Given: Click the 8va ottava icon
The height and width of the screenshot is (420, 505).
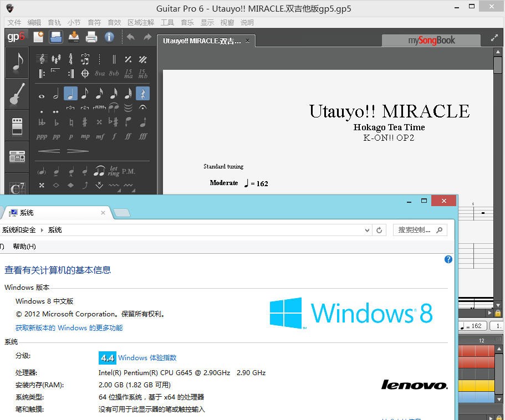Looking at the screenshot, I should click(x=100, y=74).
